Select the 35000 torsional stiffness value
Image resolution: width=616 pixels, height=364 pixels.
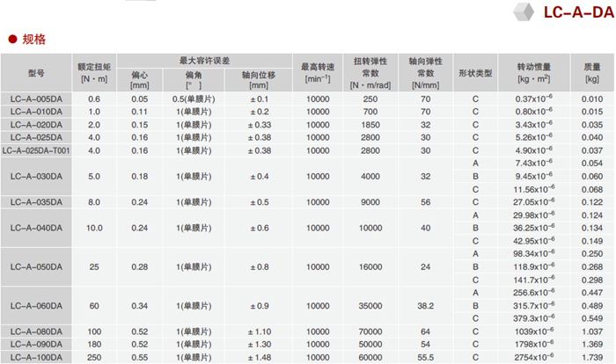click(x=370, y=305)
